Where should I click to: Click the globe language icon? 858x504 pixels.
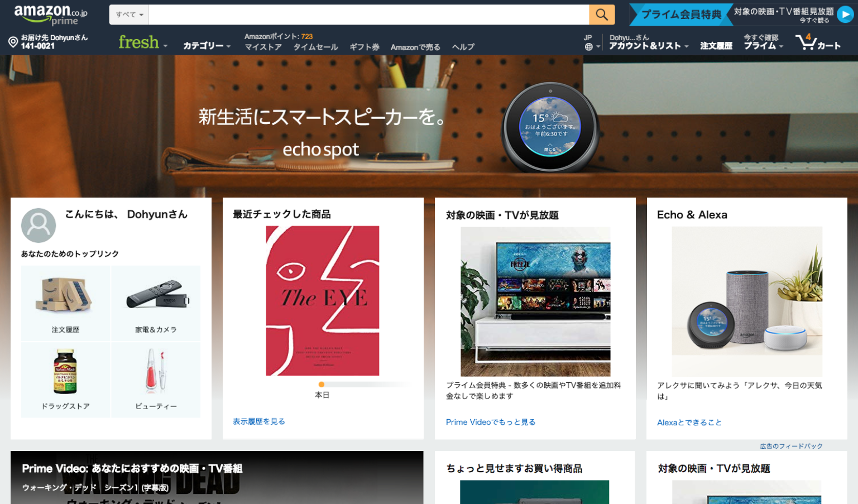click(x=588, y=47)
